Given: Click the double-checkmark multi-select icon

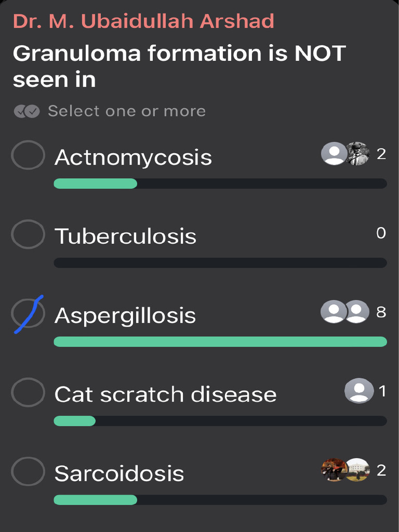Looking at the screenshot, I should tap(27, 111).
